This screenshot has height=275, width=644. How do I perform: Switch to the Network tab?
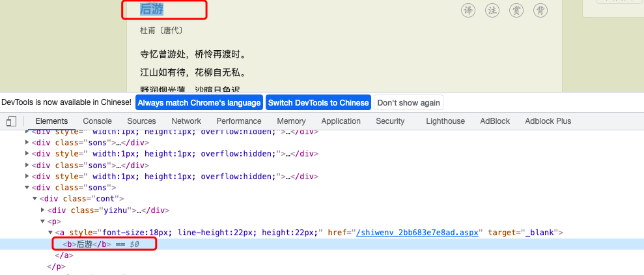coord(186,121)
